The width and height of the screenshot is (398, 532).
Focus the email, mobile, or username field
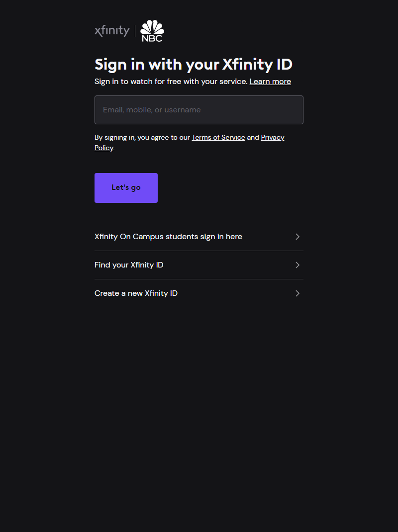[x=199, y=110]
